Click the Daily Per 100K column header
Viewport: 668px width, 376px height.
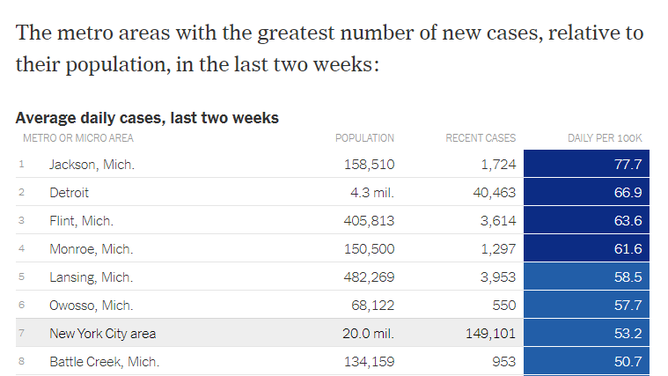(x=605, y=138)
